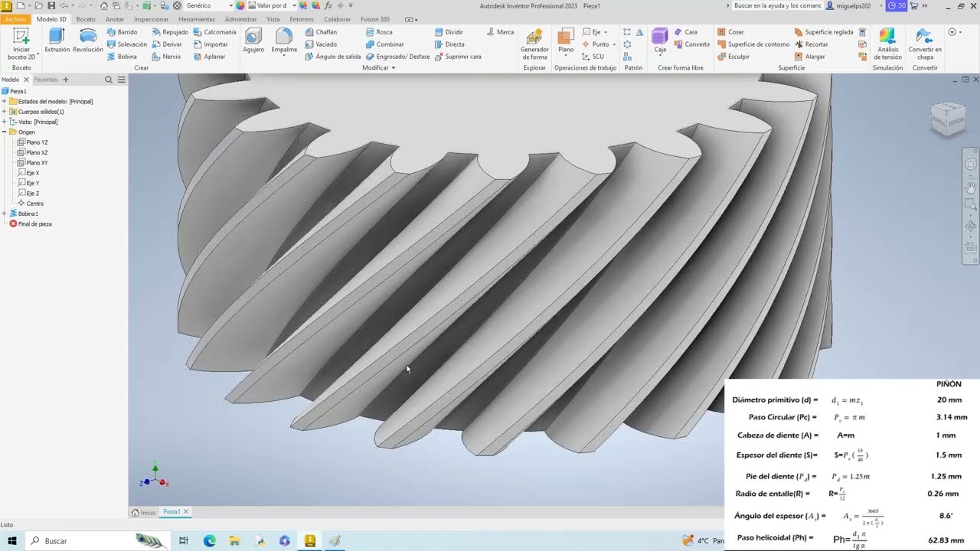
Task: Select Final de pieza marker
Action: [x=31, y=223]
